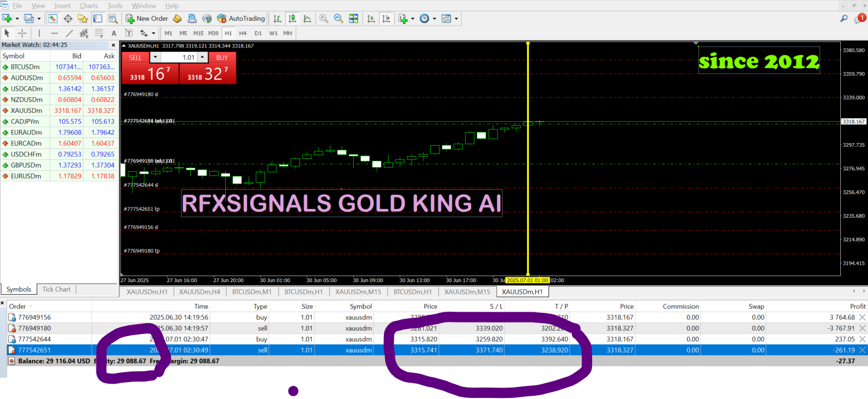This screenshot has height=399, width=868.
Task: Open a new chart window with the toolbar icon
Action: (7, 19)
